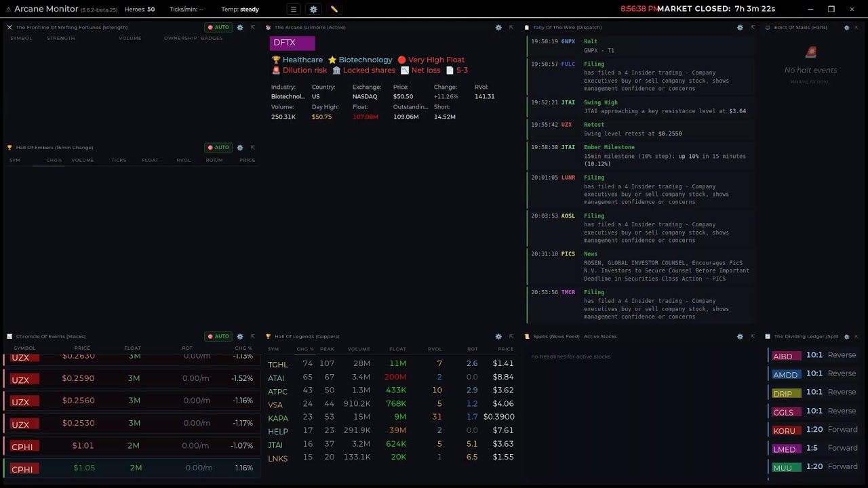Click the chart icon of Chronicle Of Events title
The height and width of the screenshot is (488, 868).
pyautogui.click(x=9, y=336)
